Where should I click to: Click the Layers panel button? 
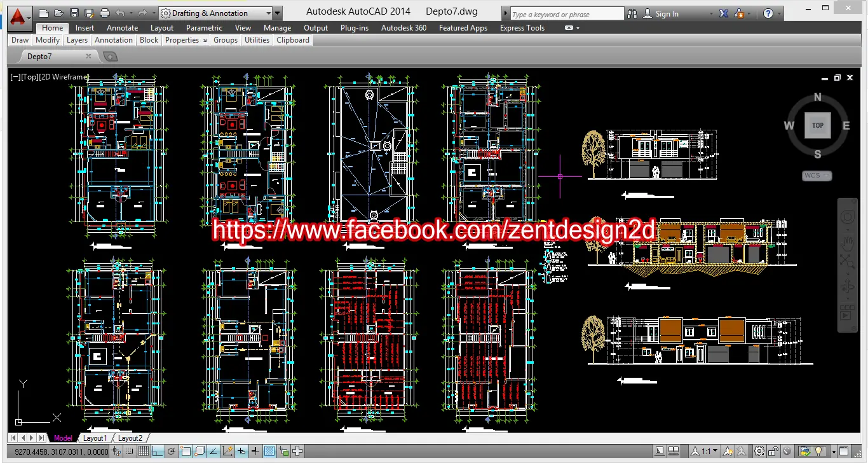[77, 40]
